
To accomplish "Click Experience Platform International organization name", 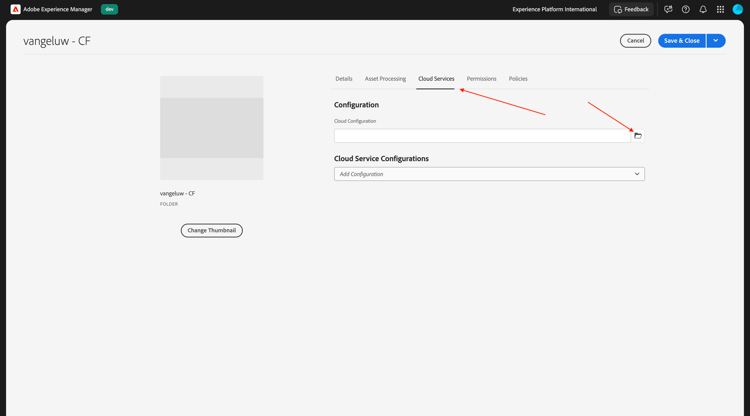I will (x=554, y=9).
